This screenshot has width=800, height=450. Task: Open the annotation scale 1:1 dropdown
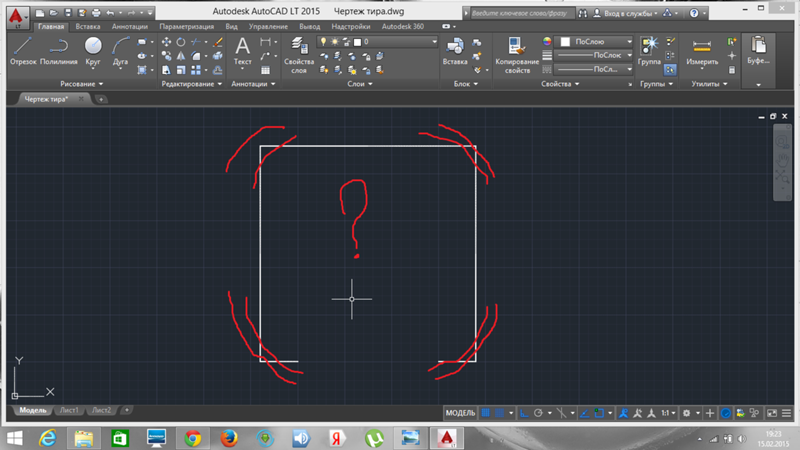tap(668, 413)
